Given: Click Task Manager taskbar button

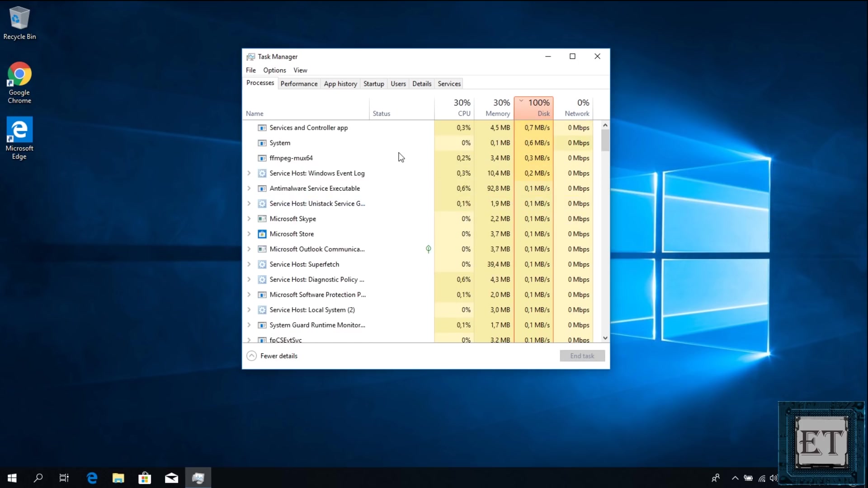Looking at the screenshot, I should click(x=198, y=478).
